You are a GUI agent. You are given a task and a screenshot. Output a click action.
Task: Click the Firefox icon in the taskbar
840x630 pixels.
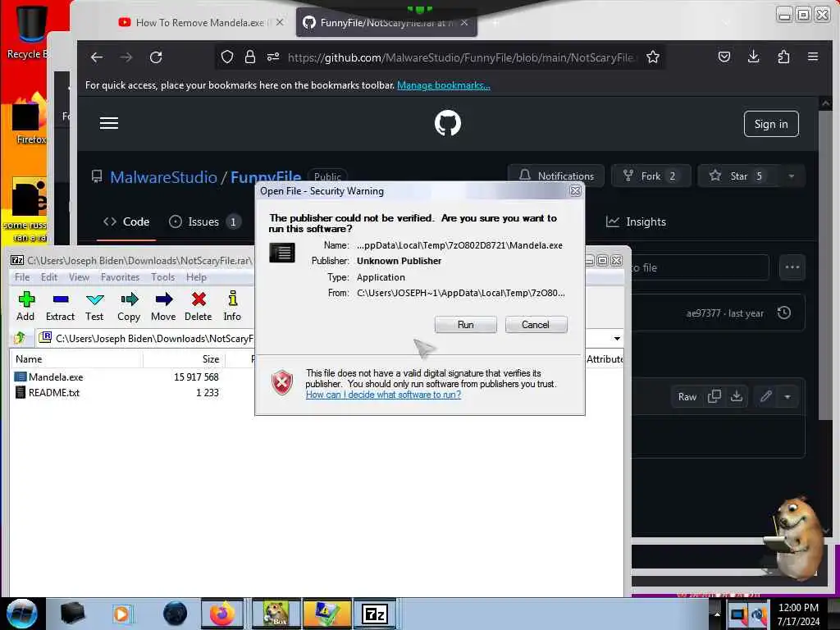221,614
